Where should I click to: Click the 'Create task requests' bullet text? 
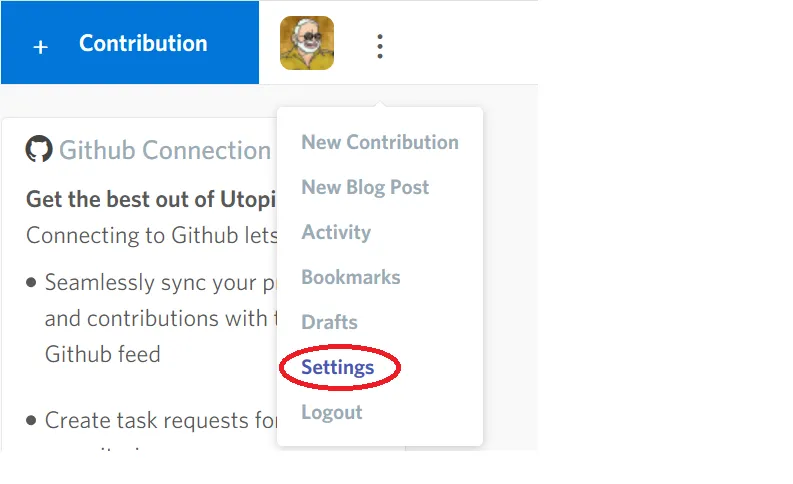click(x=161, y=420)
